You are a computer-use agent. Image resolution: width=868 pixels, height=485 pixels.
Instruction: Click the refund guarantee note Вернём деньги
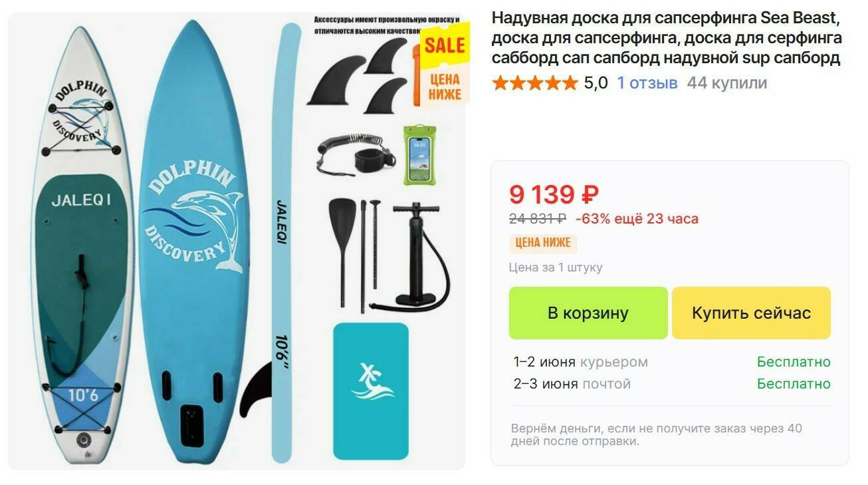[x=657, y=434]
